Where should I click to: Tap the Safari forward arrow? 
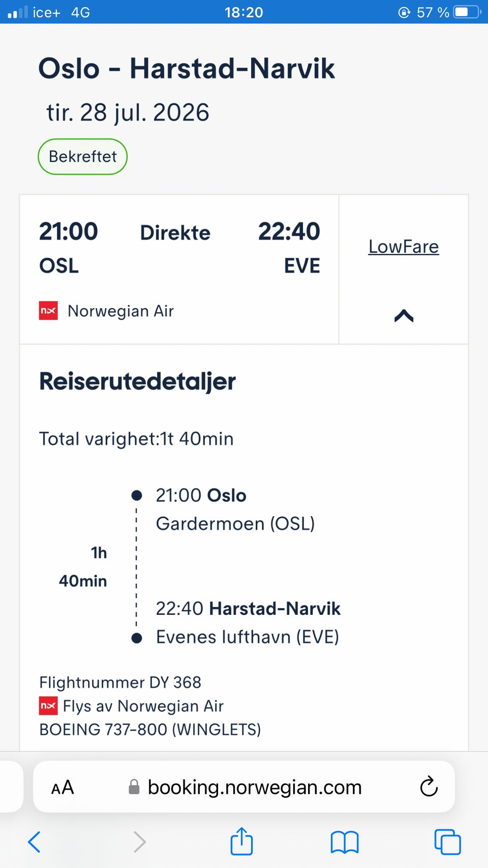(x=139, y=842)
